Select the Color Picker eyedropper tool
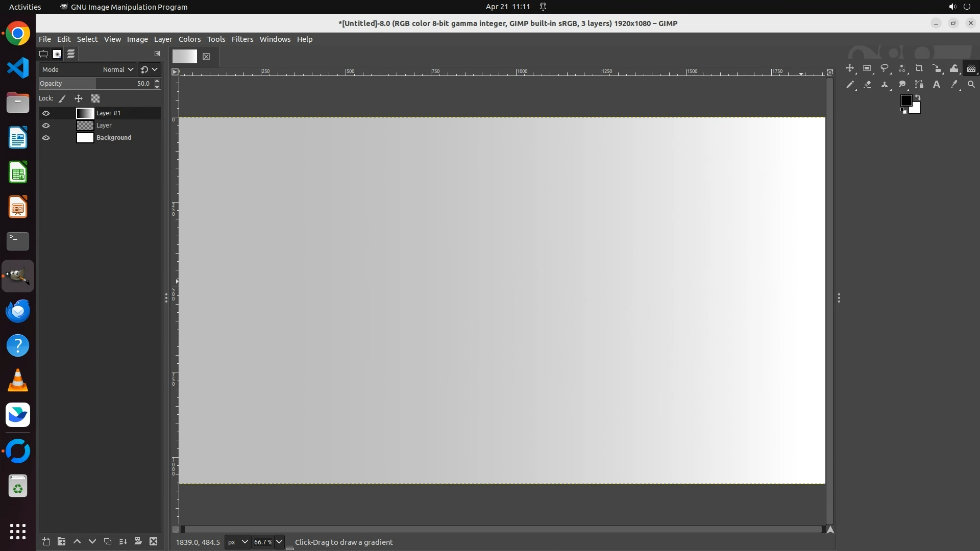The height and width of the screenshot is (551, 980). 953,85
